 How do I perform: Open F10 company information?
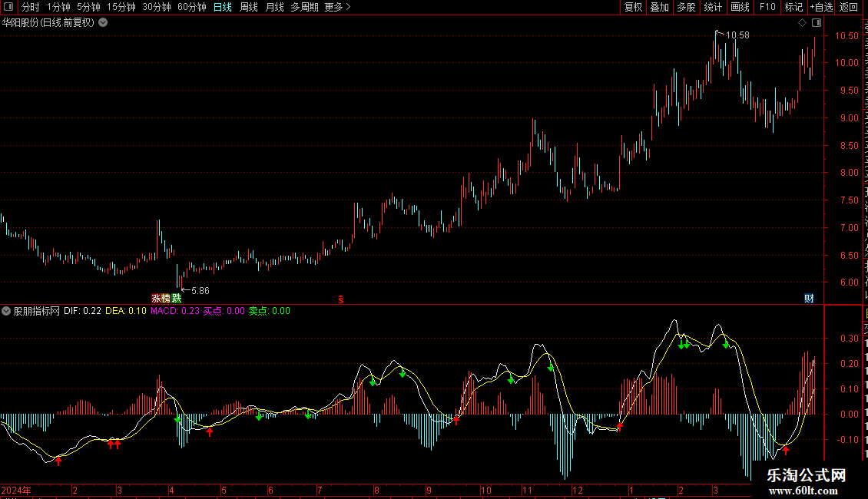tap(767, 7)
